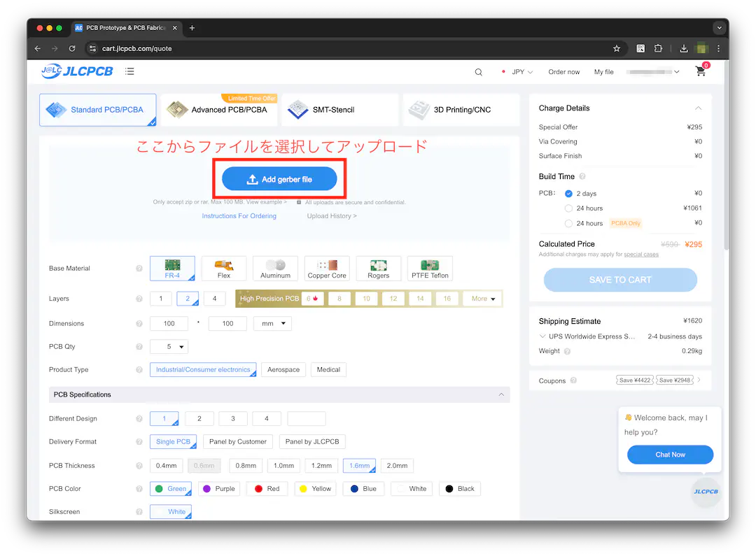Screen dimensions: 756x556
Task: Switch to Advanced PCB/PCBA tab
Action: point(219,110)
